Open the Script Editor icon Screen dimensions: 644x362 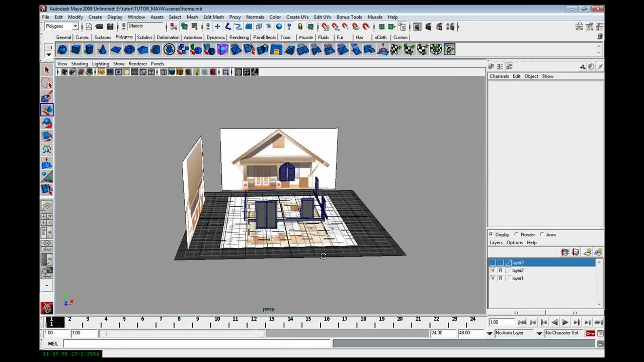click(x=600, y=344)
